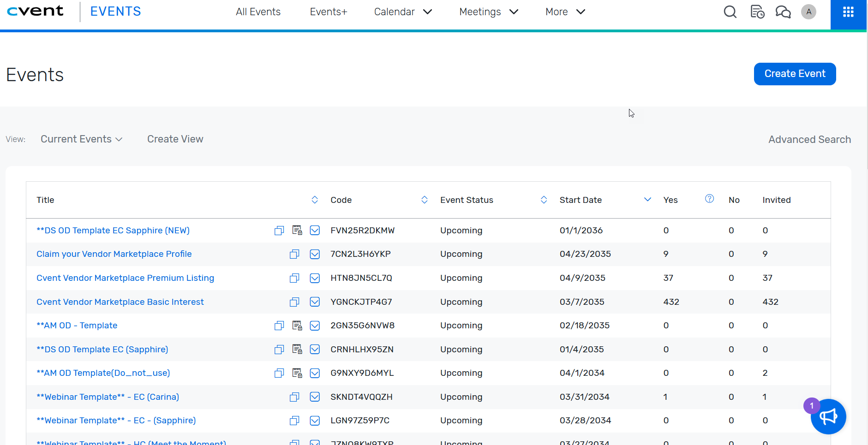Open actions dropdown for 7CN2L3H6YKP row
The height and width of the screenshot is (445, 868).
[315, 254]
